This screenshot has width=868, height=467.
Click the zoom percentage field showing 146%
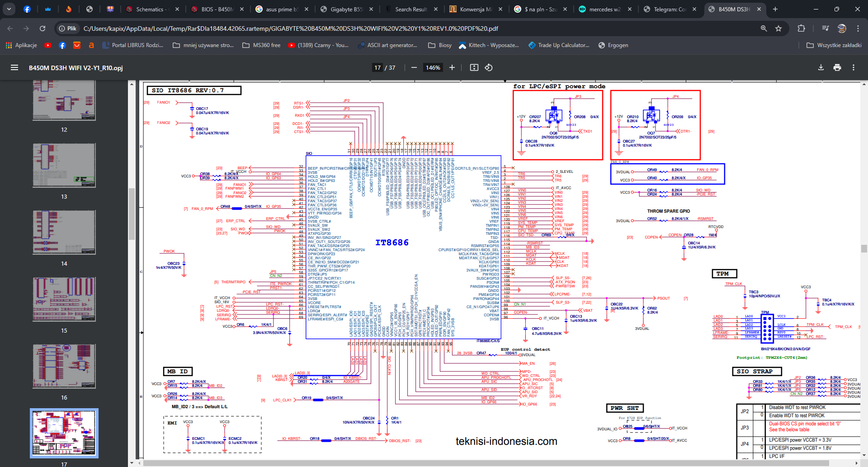point(433,67)
